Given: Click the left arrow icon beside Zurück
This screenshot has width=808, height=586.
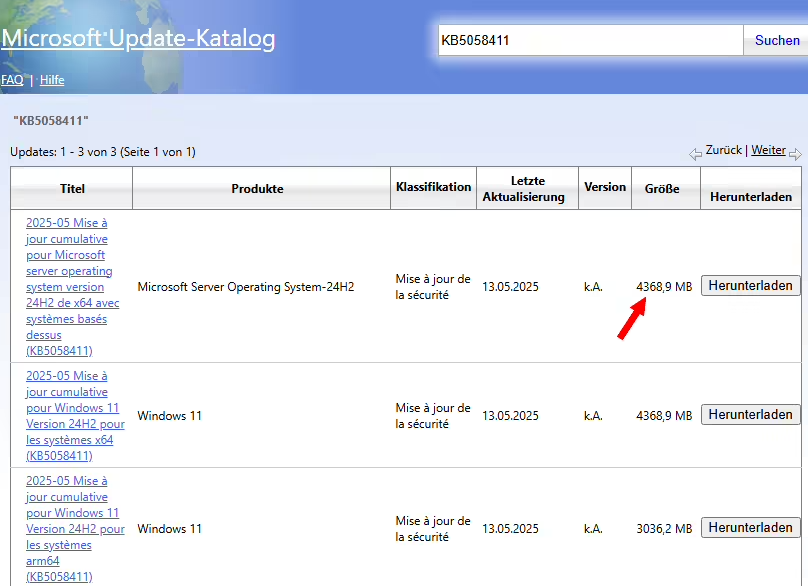Looking at the screenshot, I should click(695, 152).
